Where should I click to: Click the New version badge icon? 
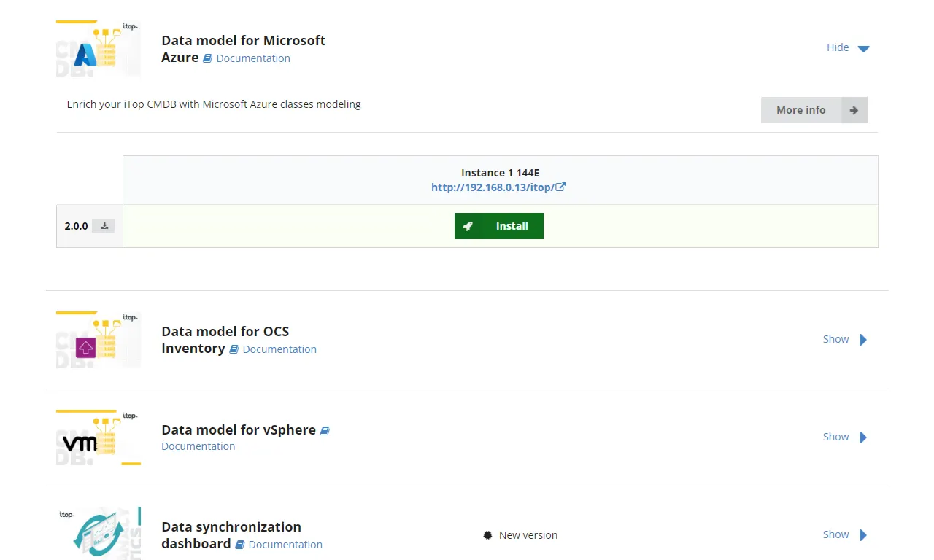point(488,535)
